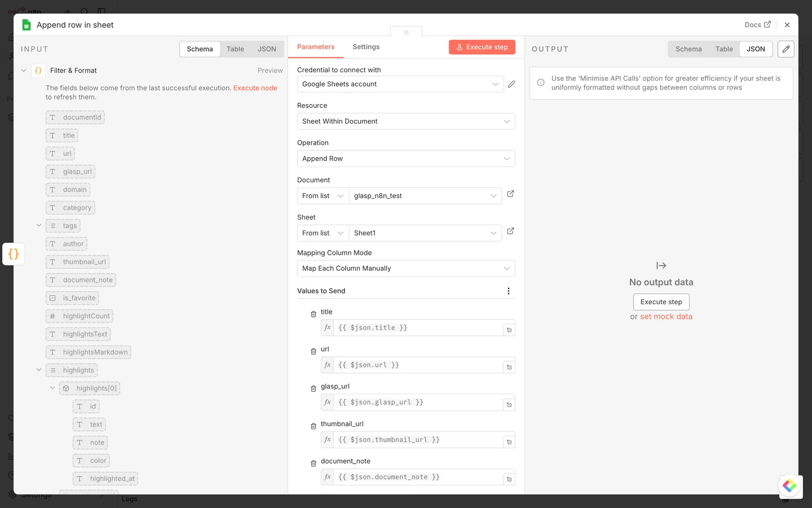812x508 pixels.
Task: Click the red Execute step button
Action: click(482, 47)
